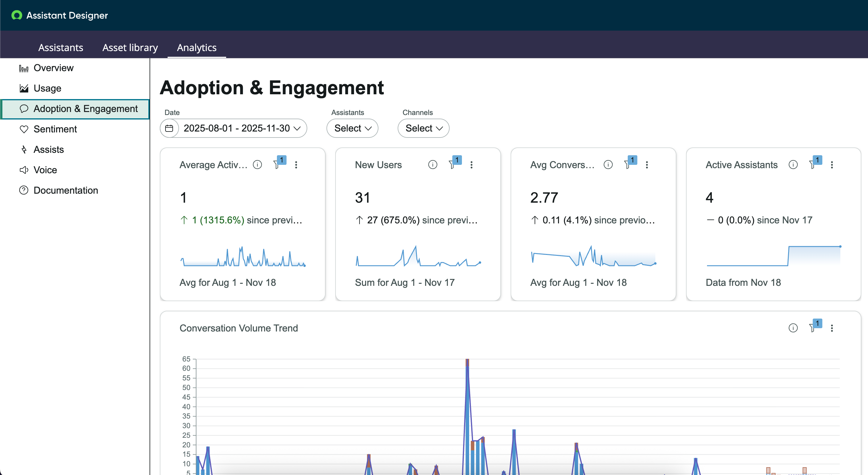The width and height of the screenshot is (868, 475).
Task: Click 'Data from Nov 18' caption
Action: [x=743, y=283]
